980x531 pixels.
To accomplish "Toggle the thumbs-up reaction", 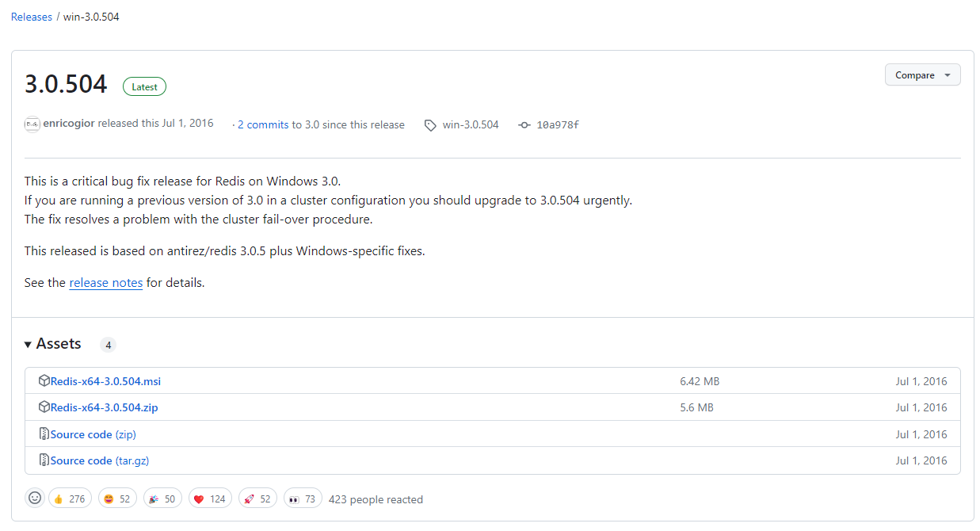I will (70, 498).
